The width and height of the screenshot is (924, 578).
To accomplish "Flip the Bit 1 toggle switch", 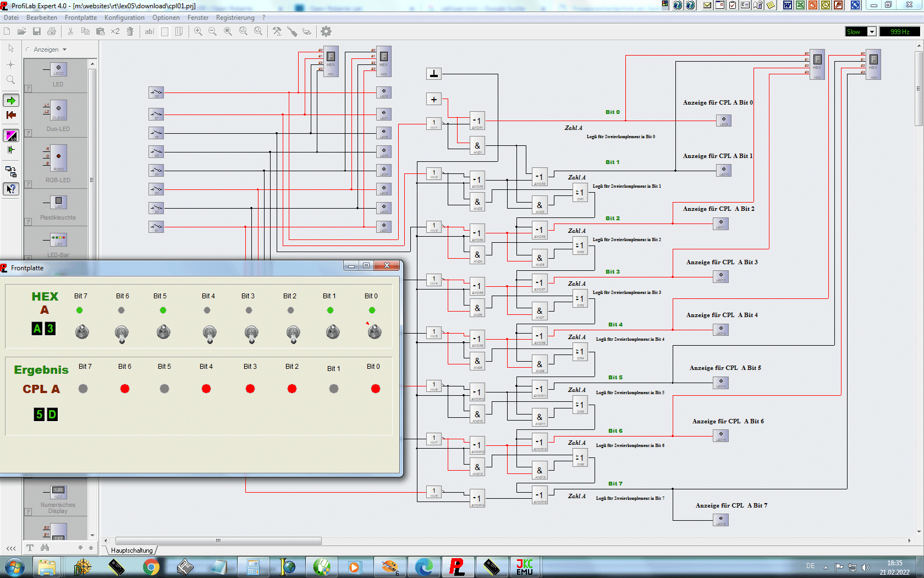I will click(333, 332).
